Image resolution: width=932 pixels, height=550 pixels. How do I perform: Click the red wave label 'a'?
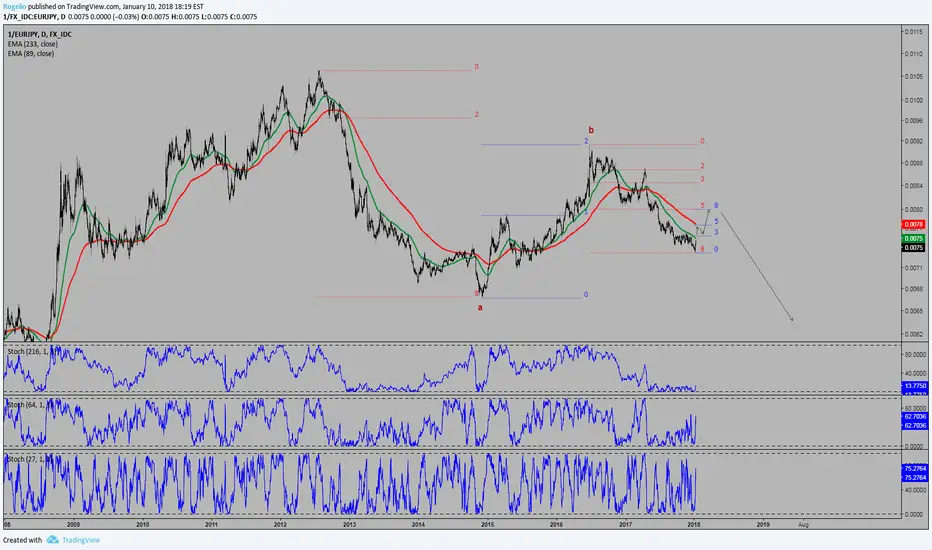point(480,307)
